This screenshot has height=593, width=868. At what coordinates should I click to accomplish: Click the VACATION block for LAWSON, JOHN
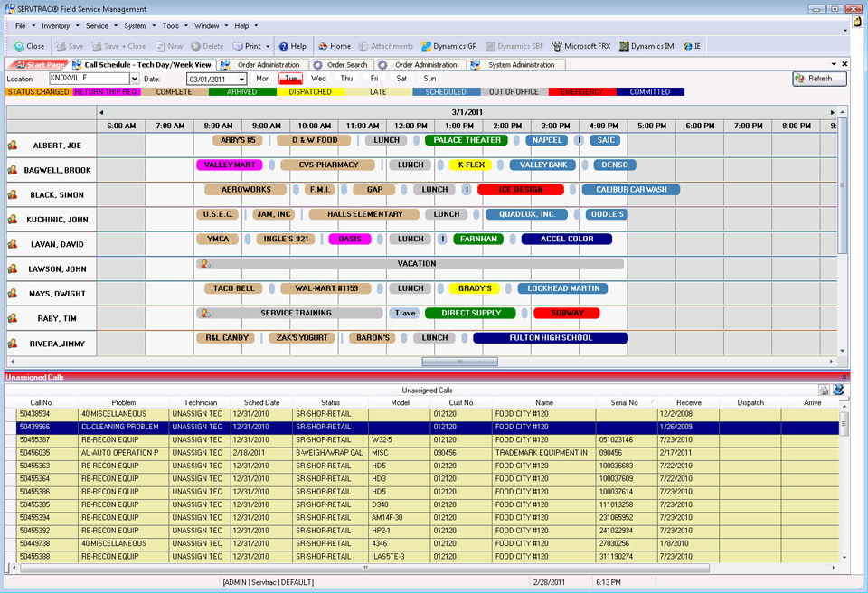pyautogui.click(x=410, y=264)
